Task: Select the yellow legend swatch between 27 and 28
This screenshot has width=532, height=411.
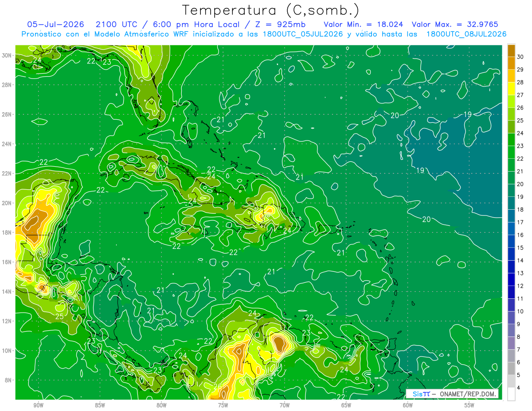Action: click(x=511, y=89)
